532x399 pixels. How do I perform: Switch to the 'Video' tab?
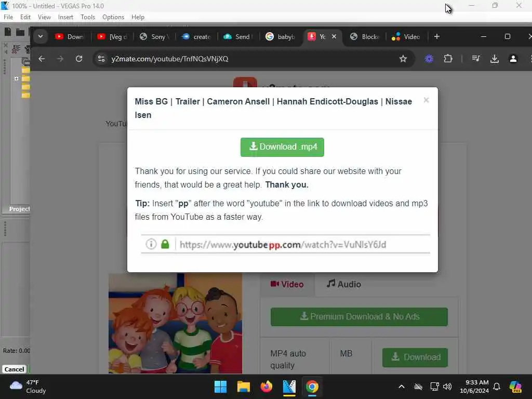(406, 37)
